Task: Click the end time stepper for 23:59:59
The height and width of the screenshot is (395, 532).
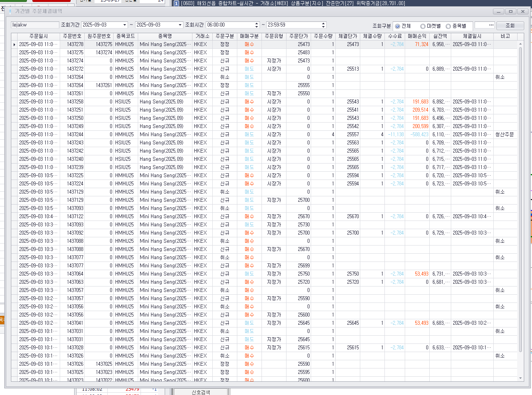Action: click(x=323, y=25)
